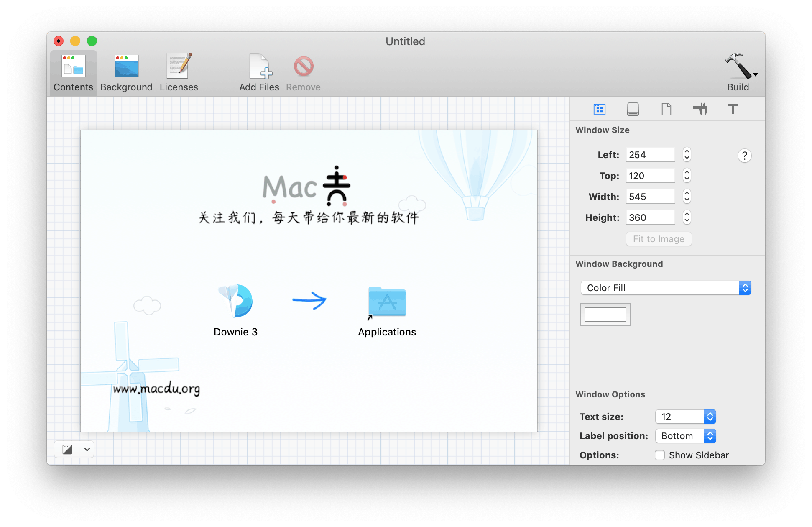Click the white background color well

pyautogui.click(x=605, y=315)
